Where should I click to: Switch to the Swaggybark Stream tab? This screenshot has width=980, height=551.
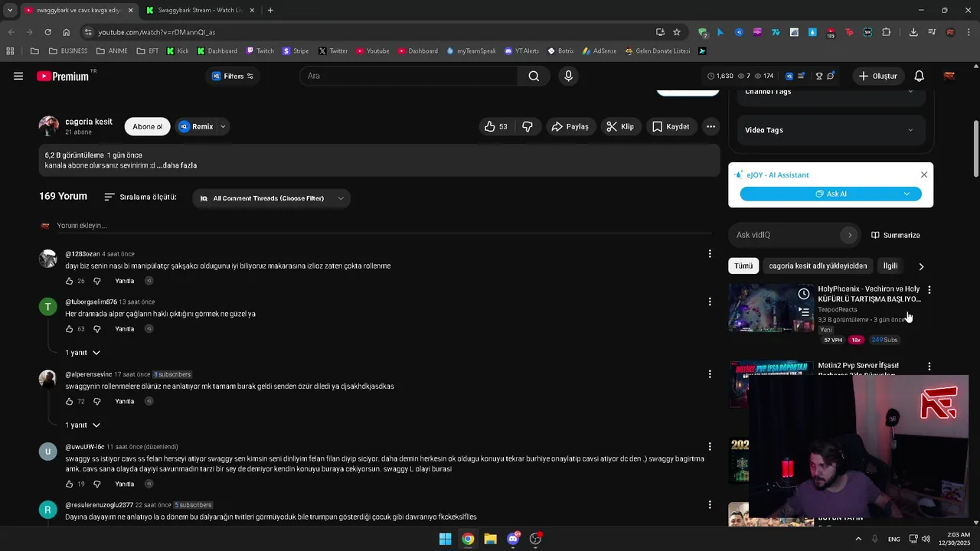(201, 10)
